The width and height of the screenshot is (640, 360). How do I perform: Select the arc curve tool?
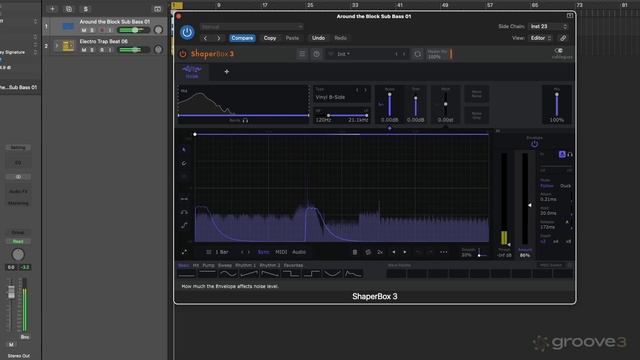point(184,212)
